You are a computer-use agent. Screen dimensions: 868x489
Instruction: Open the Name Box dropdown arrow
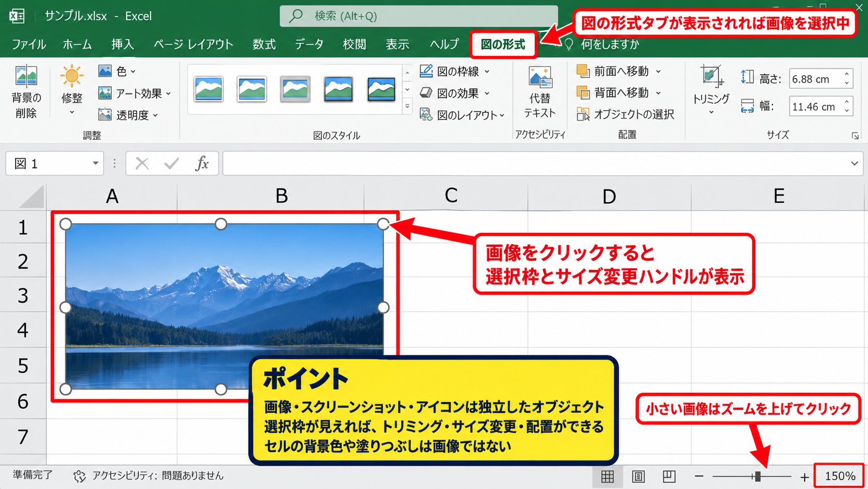96,164
